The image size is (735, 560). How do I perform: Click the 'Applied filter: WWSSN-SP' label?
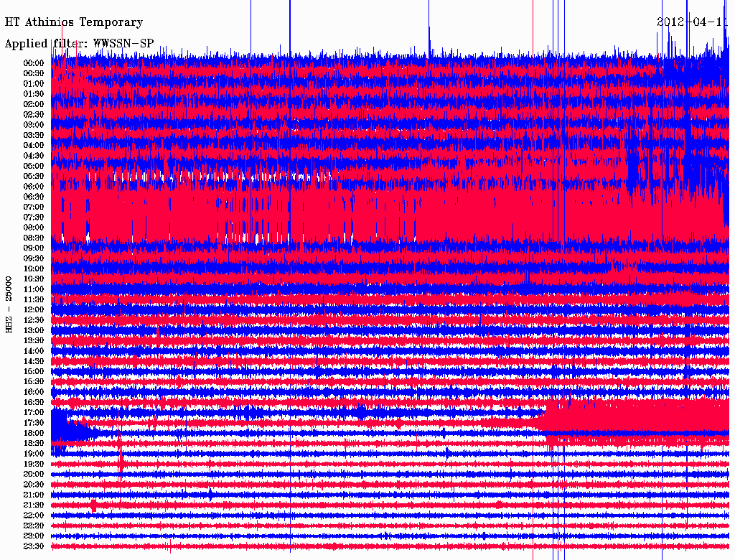tap(79, 44)
